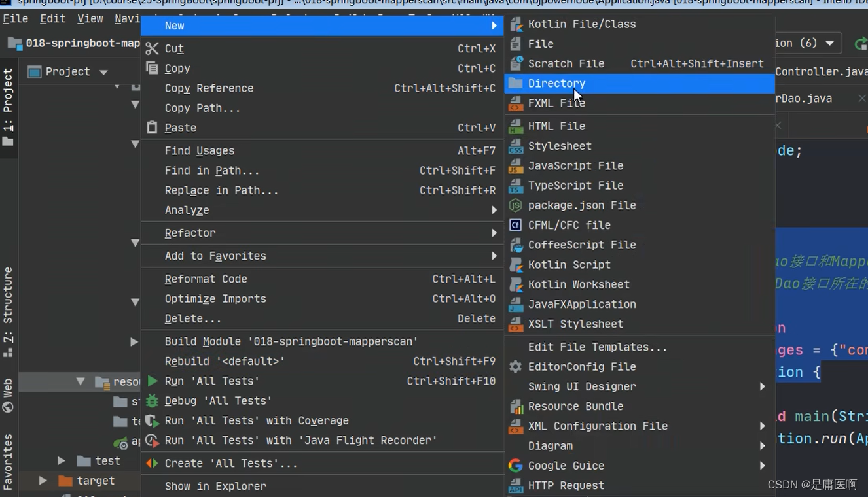
Task: Select New in the context menu
Action: point(322,26)
